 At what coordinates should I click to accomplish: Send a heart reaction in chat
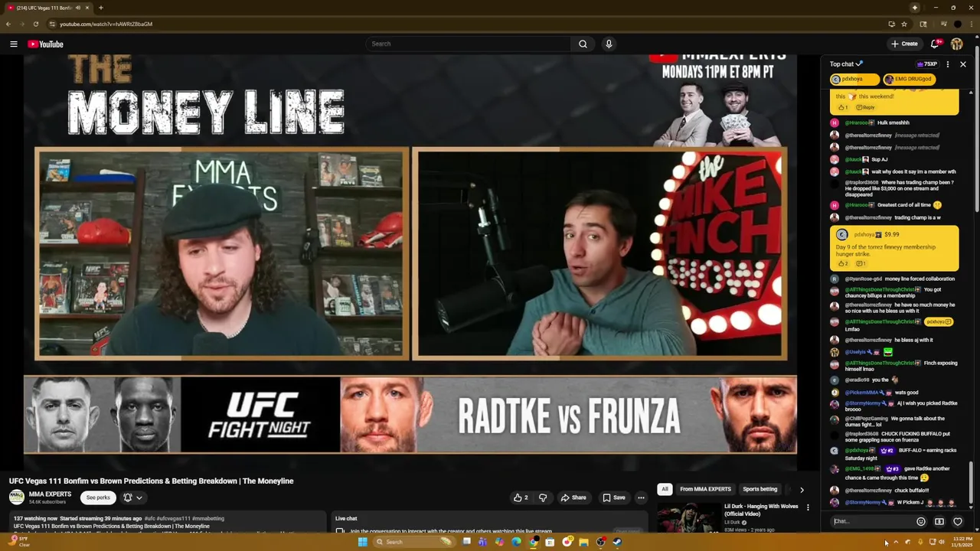click(957, 522)
